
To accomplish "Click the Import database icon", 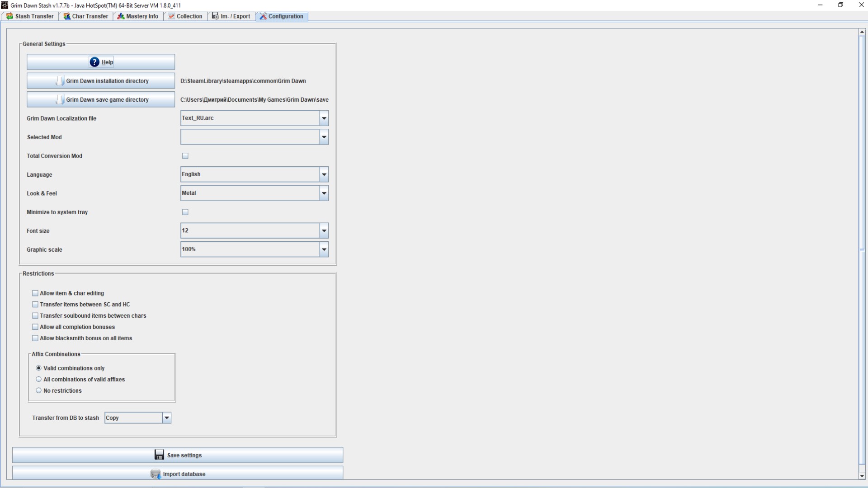I will pyautogui.click(x=156, y=474).
